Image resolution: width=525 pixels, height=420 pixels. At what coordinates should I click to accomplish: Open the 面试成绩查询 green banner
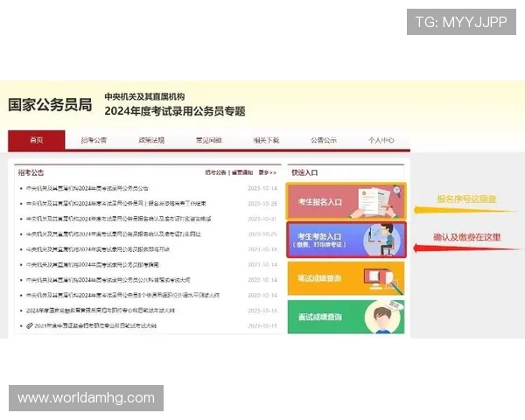pos(346,317)
